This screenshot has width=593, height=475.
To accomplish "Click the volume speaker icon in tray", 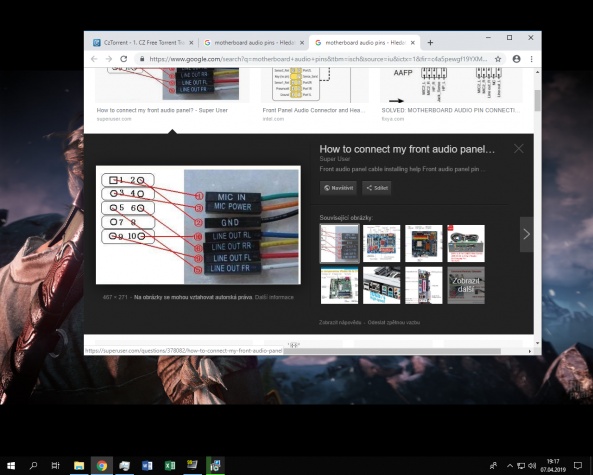I will point(532,466).
